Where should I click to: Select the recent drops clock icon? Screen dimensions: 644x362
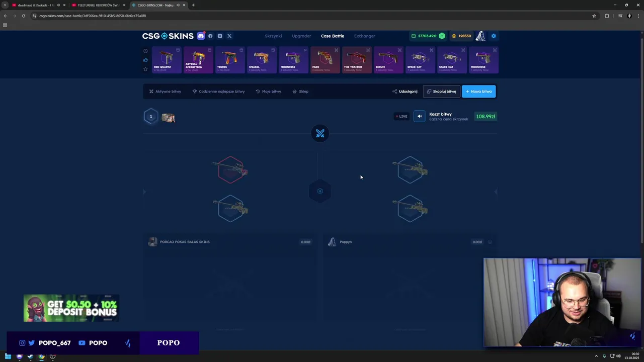pyautogui.click(x=145, y=51)
